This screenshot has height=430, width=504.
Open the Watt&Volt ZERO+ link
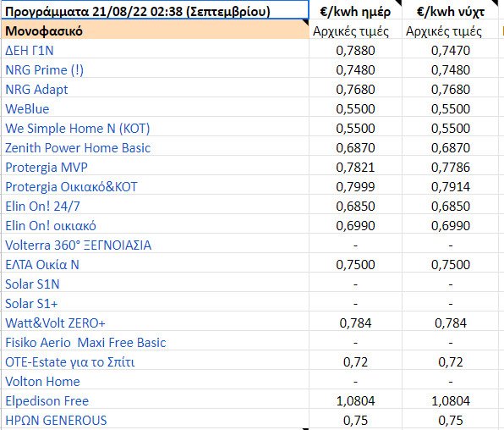tap(55, 323)
